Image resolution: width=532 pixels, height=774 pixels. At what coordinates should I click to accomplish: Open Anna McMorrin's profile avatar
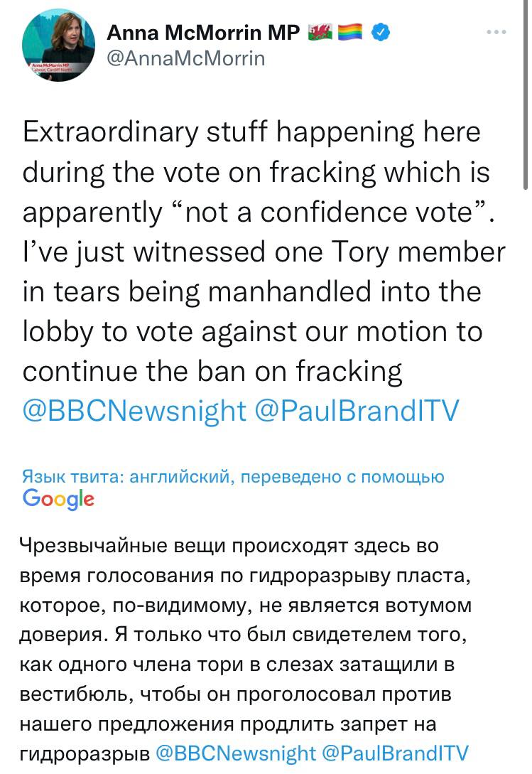tap(58, 45)
